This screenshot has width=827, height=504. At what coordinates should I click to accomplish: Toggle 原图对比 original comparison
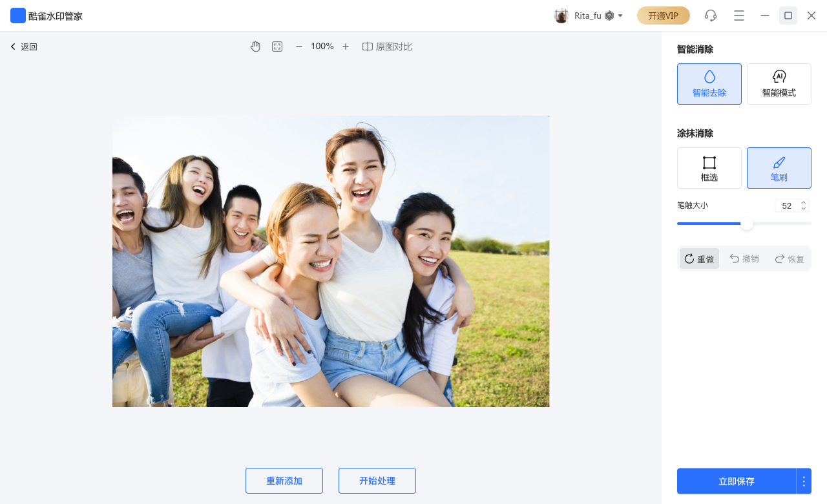pyautogui.click(x=387, y=47)
